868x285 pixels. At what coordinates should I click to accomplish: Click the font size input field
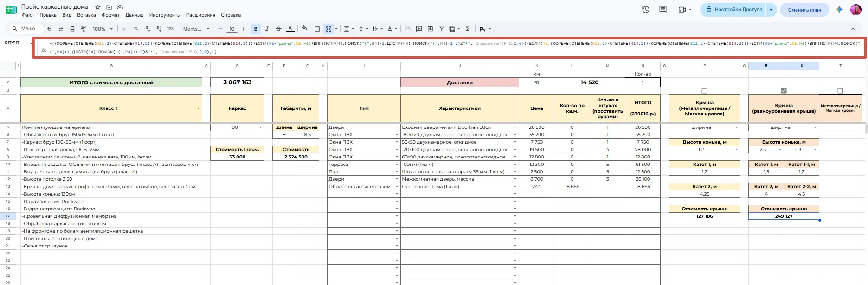[x=232, y=29]
